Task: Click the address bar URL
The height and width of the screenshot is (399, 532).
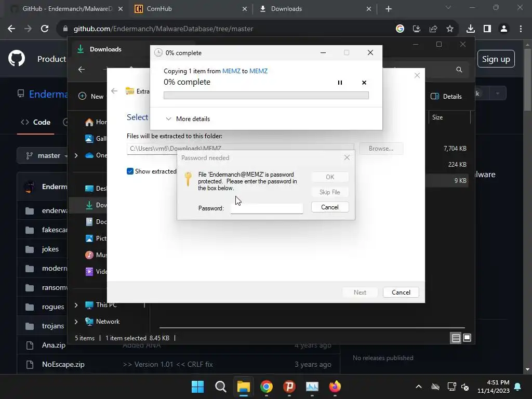Action: pyautogui.click(x=163, y=29)
